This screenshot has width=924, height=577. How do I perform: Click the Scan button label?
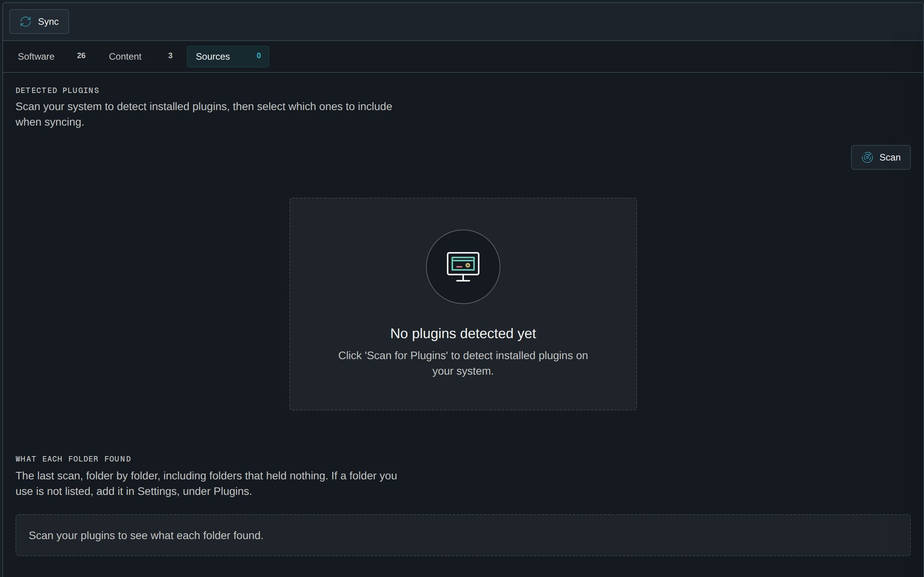pos(890,157)
